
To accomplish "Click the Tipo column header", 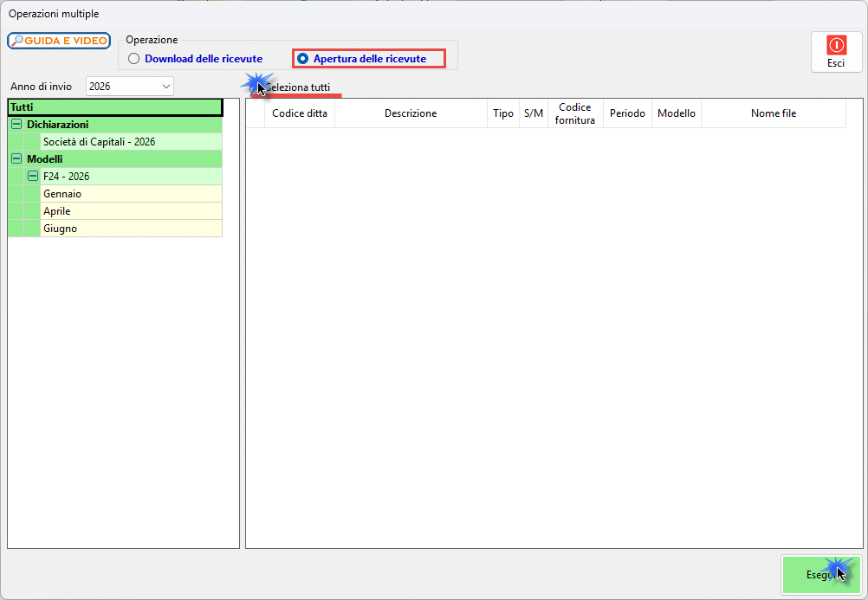I will [503, 113].
